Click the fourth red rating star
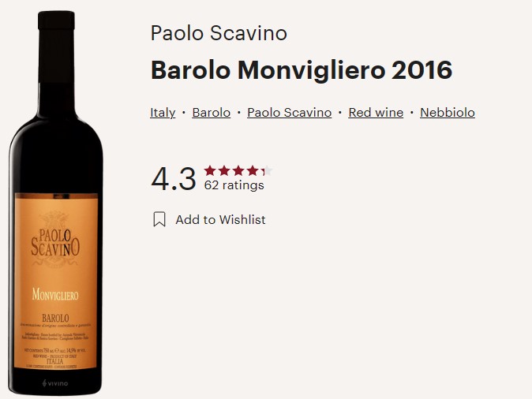The height and width of the screenshot is (399, 532). click(x=253, y=170)
